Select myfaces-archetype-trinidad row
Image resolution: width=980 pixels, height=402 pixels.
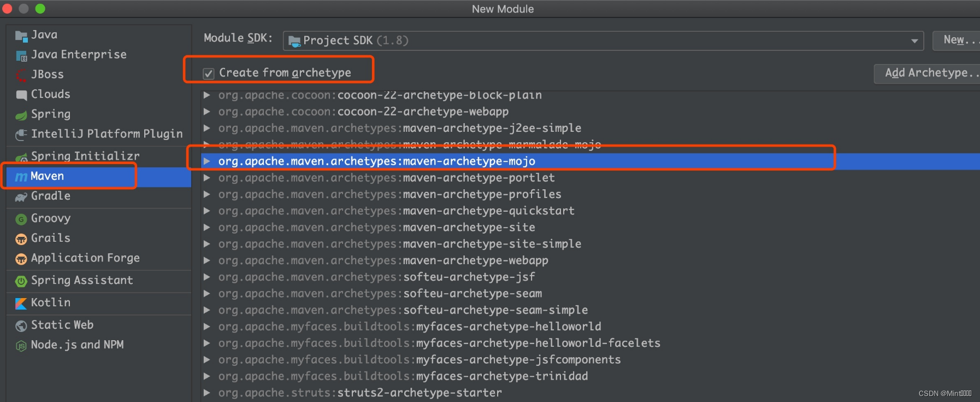[x=590, y=376]
